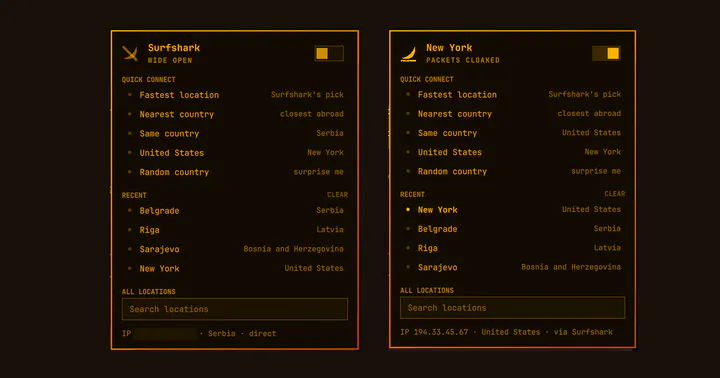Viewport: 720px width, 378px height.
Task: Connect to recent Sarajevo in wide open panel
Action: click(x=235, y=249)
